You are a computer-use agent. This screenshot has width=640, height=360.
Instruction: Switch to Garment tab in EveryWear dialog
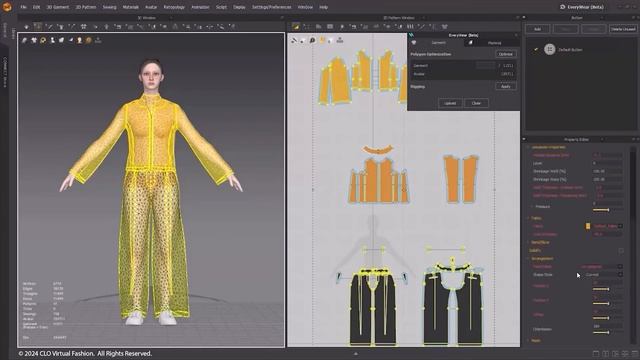(x=438, y=43)
